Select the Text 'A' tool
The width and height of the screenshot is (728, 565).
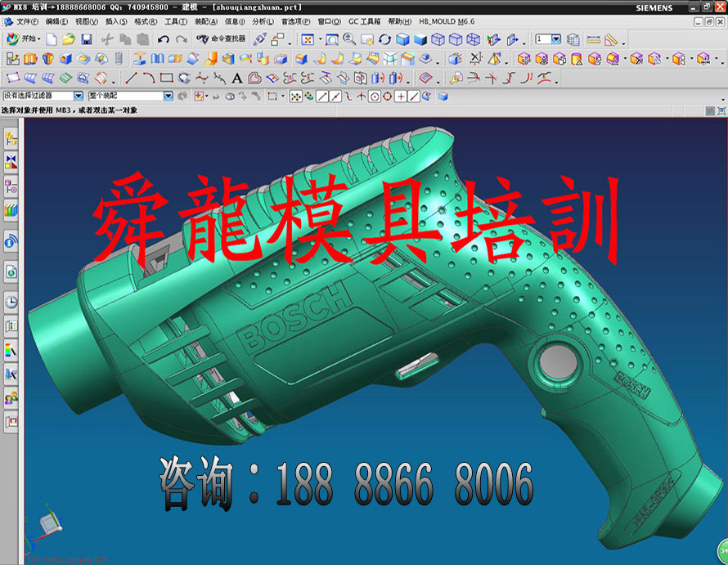coord(237,78)
